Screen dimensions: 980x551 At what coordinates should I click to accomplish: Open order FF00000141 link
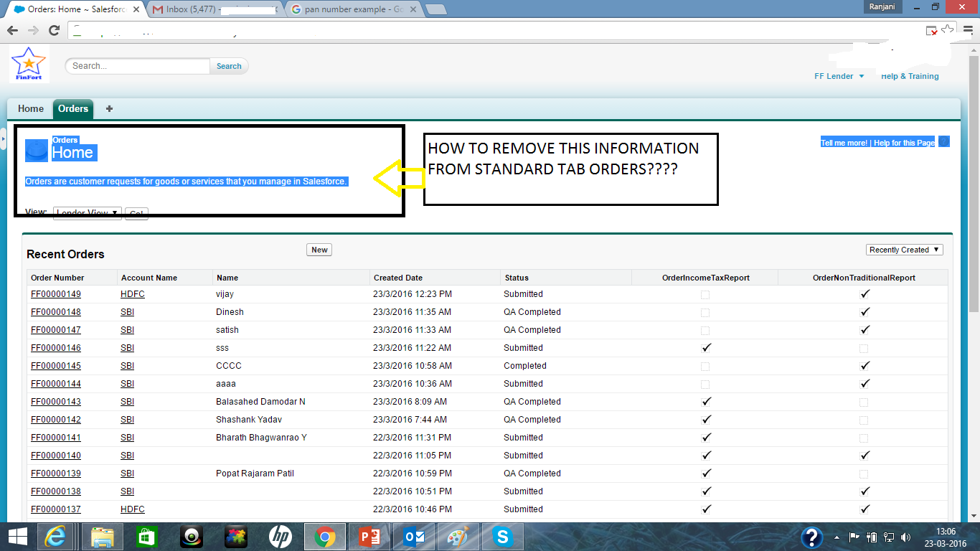point(56,438)
